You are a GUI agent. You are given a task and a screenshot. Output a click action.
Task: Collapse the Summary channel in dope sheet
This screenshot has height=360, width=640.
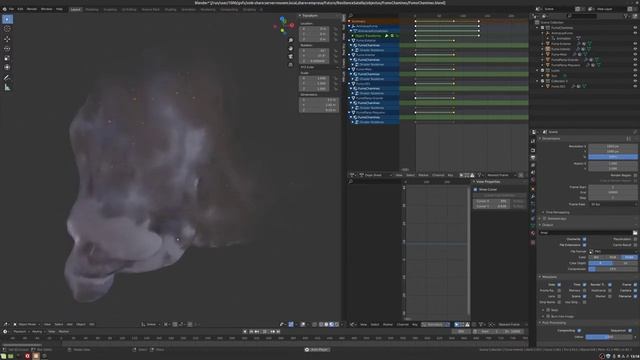(x=349, y=21)
